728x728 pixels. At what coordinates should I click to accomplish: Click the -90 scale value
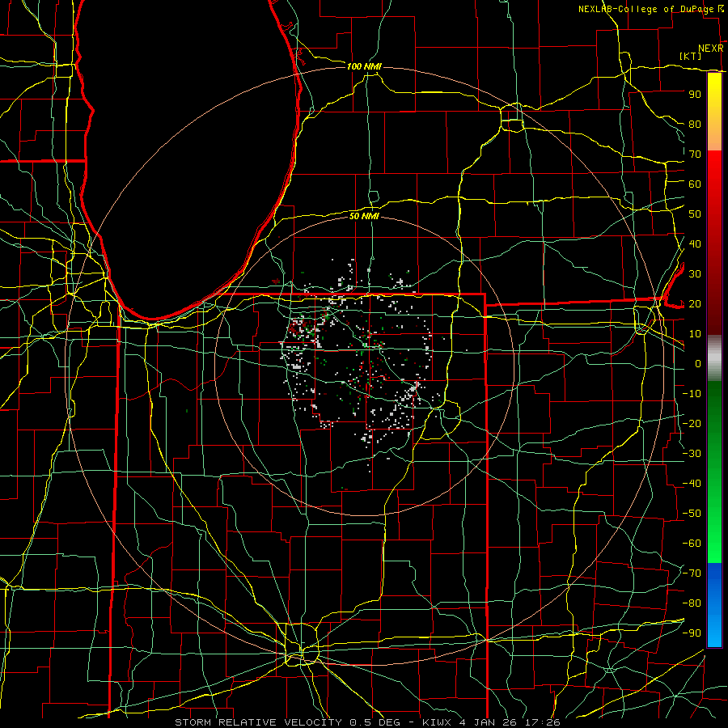692,633
